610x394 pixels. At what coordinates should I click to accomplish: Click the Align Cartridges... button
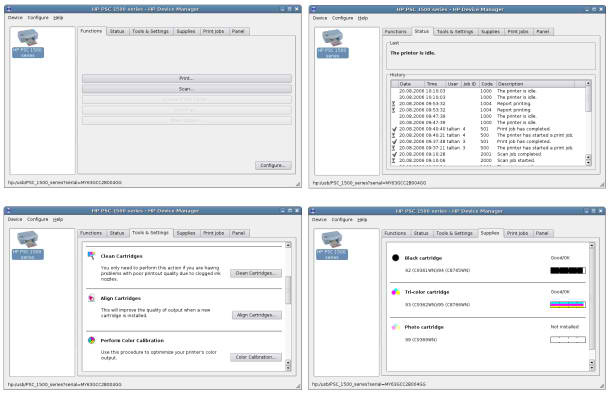tap(257, 315)
